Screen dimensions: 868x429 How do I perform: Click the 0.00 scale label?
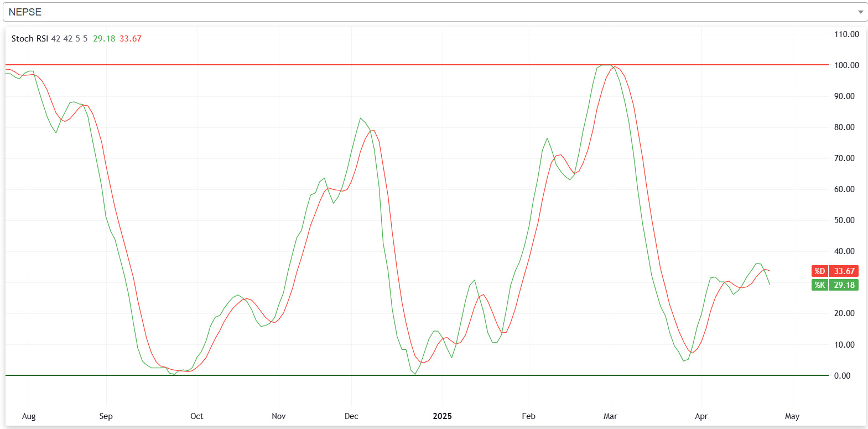(x=842, y=376)
